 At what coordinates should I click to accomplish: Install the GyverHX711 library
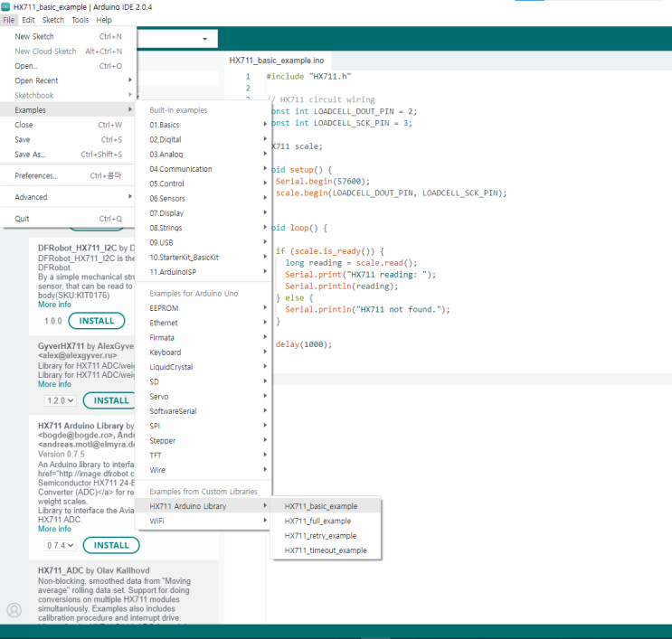[x=111, y=401]
